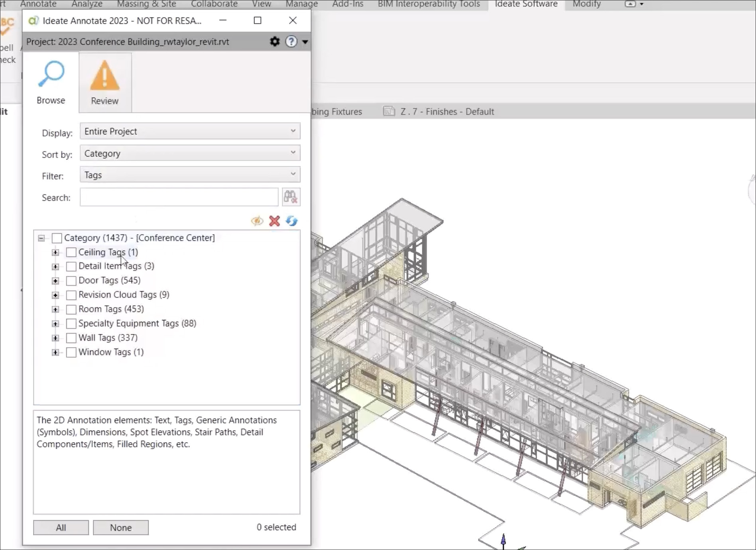Click the Ideate Annotate app logo icon
The width and height of the screenshot is (756, 550).
(x=33, y=21)
